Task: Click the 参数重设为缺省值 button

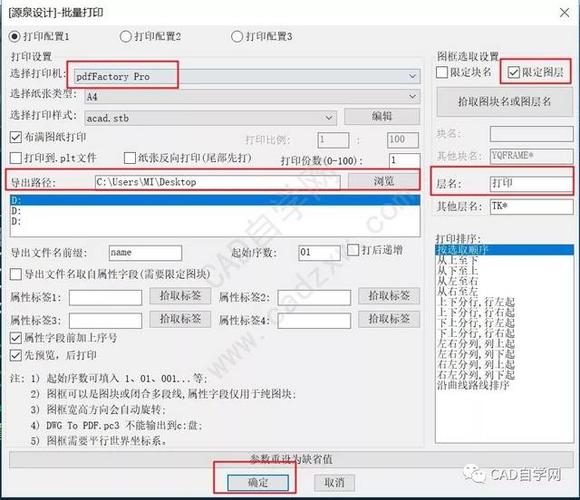Action: pos(291,459)
